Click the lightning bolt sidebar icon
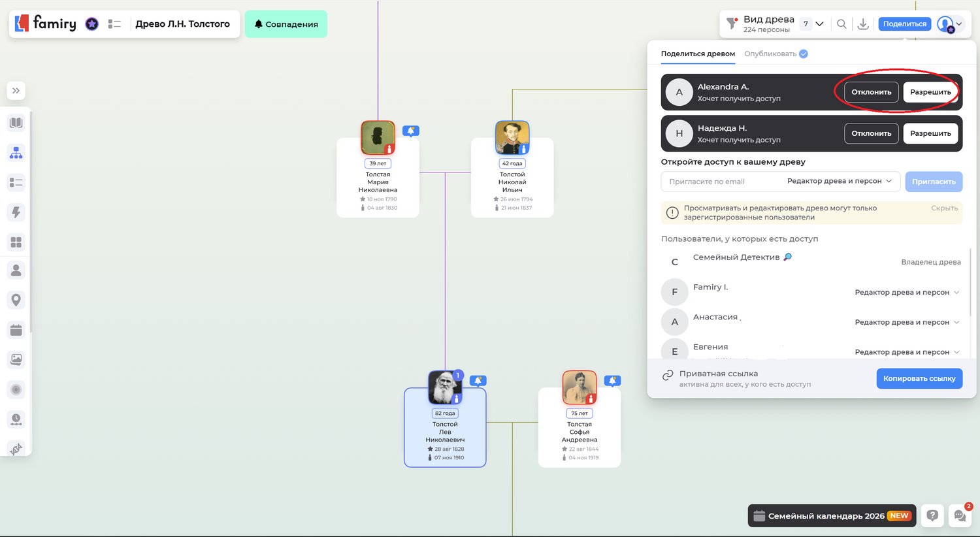This screenshot has height=537, width=980. tap(16, 212)
